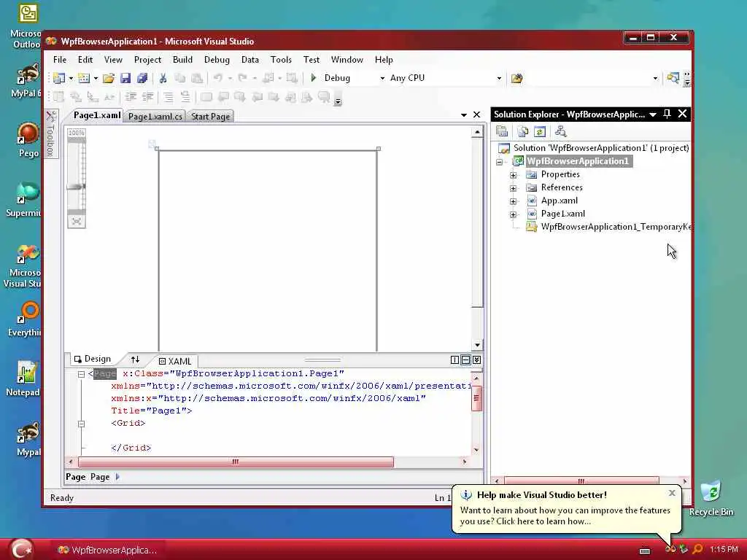
Task: Save the file with the floppy disk icon
Action: pyautogui.click(x=125, y=78)
